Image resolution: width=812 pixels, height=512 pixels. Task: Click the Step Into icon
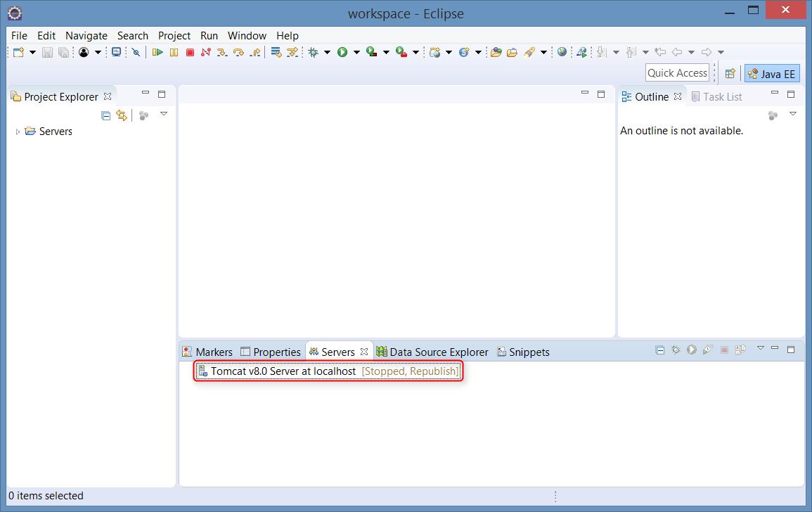222,52
